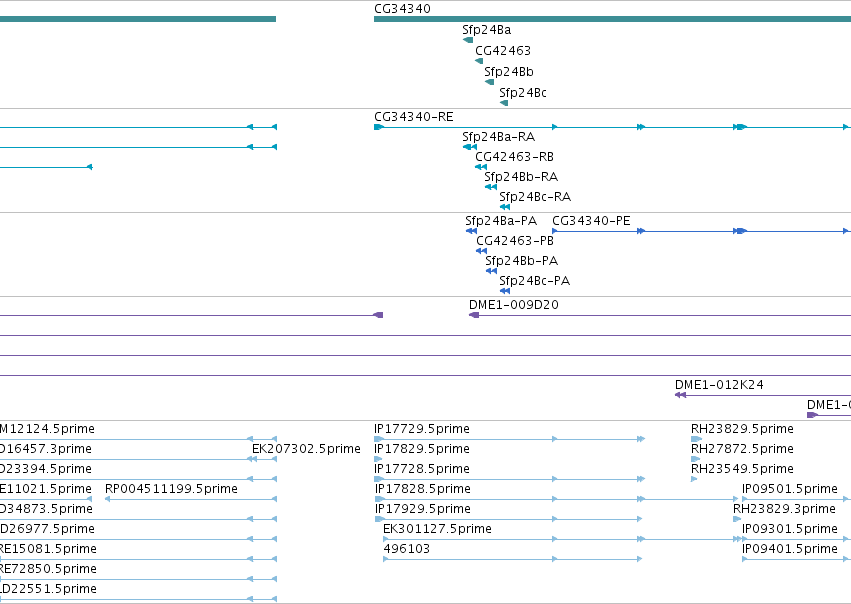Viewport: 851px width, 604px height.
Task: Click the RH23549.5prime exon glyph
Action: coord(694,479)
